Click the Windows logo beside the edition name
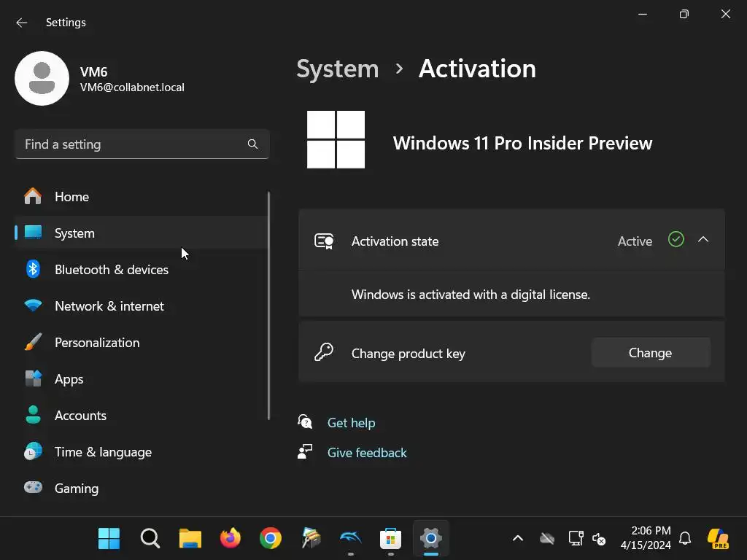The image size is (747, 560). pyautogui.click(x=336, y=139)
